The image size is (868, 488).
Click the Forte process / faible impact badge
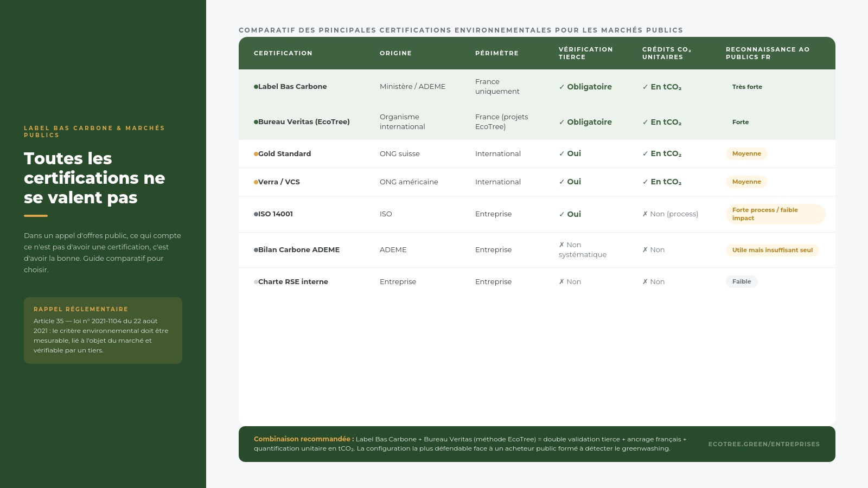(775, 214)
